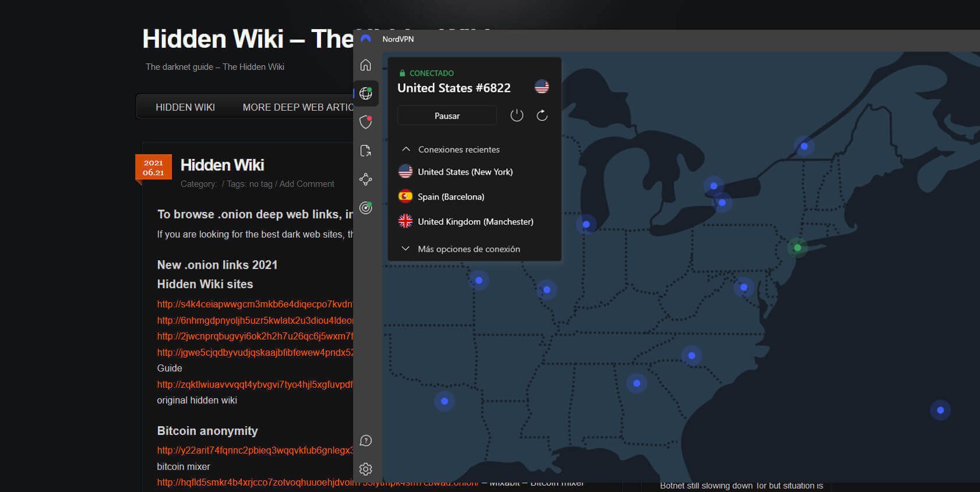Open the zqktlwiuavvvqqt4ybvgvi7 onion link
Image resolution: width=980 pixels, height=492 pixels.
255,384
